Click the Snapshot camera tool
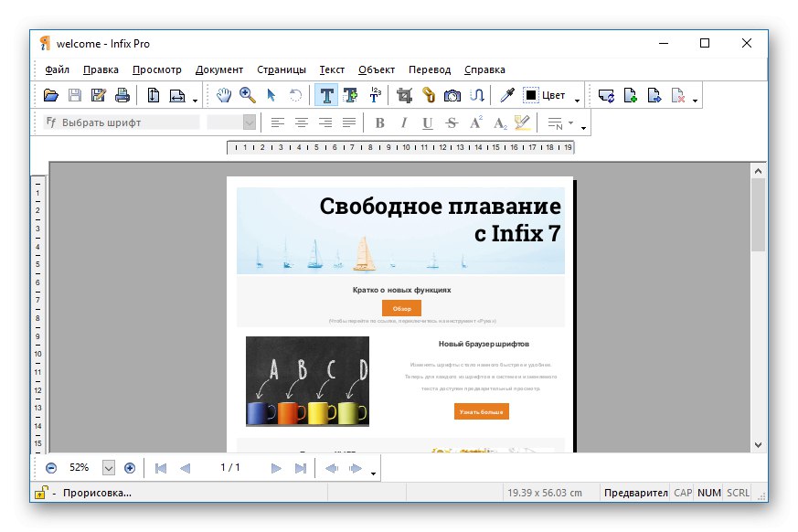 pyautogui.click(x=452, y=95)
